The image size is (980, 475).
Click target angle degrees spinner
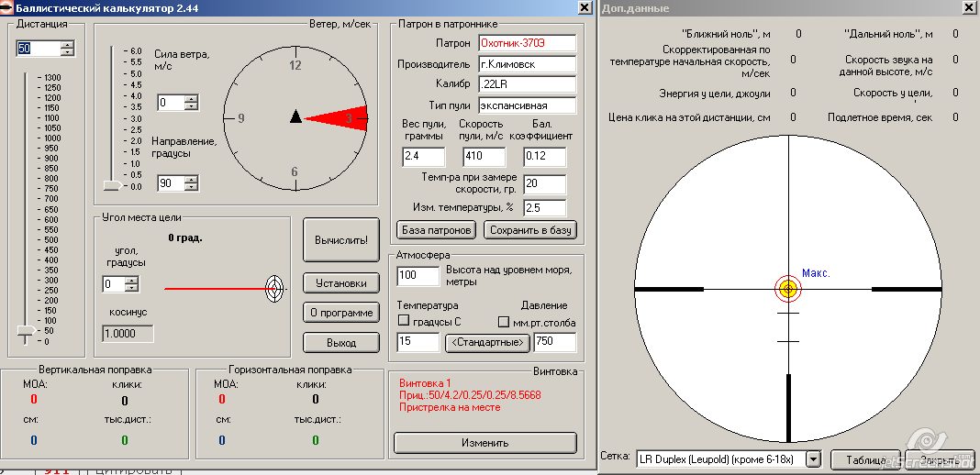pos(132,285)
